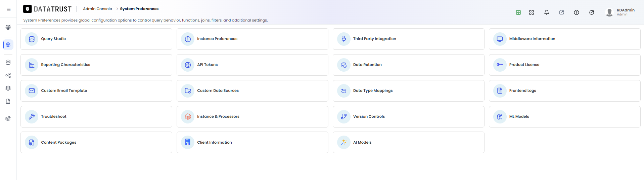This screenshot has width=644, height=180.
Task: Open Custom Email Template card
Action: [96, 91]
